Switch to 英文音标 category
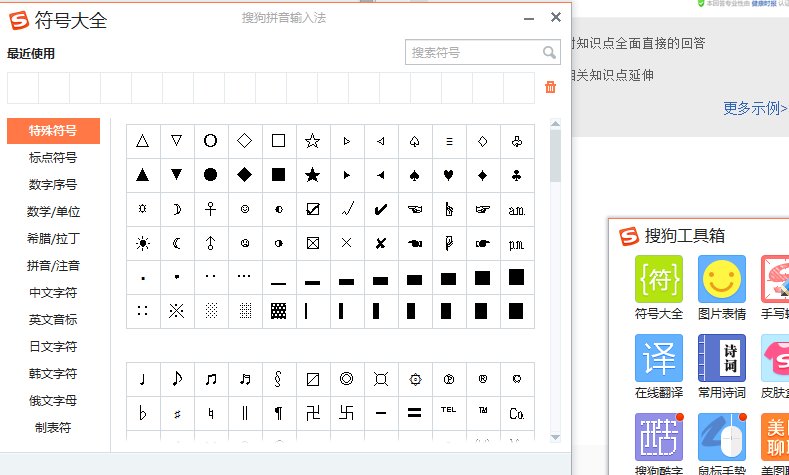The height and width of the screenshot is (475, 789). [x=53, y=320]
